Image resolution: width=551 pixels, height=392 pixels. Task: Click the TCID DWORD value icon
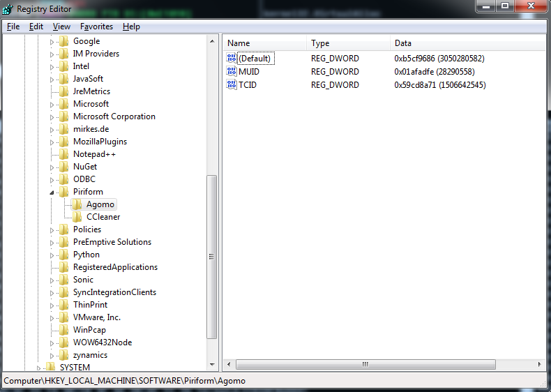232,84
